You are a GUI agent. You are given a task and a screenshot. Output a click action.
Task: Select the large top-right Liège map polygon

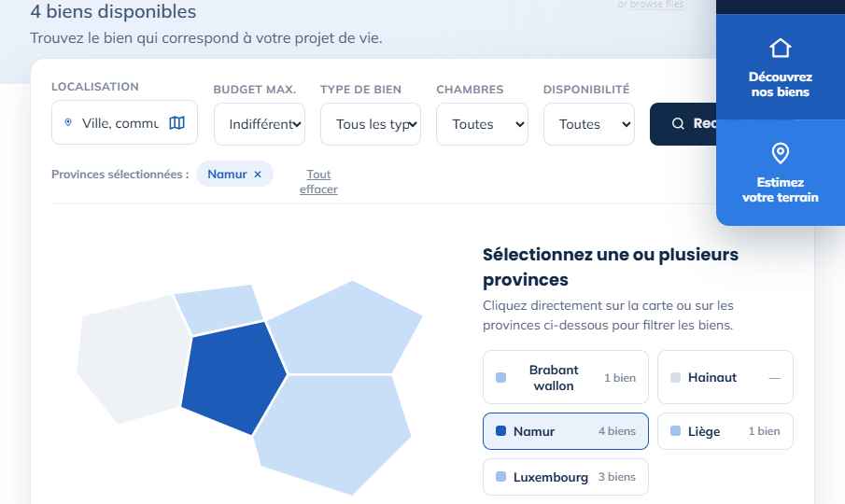coord(345,329)
